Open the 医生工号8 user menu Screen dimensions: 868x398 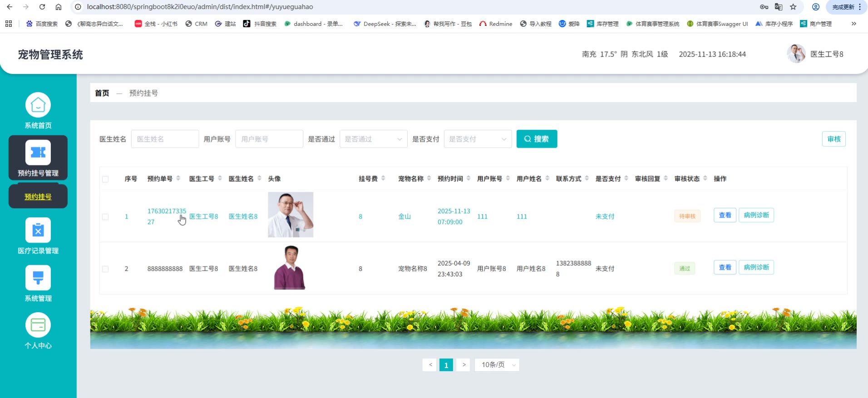click(827, 54)
